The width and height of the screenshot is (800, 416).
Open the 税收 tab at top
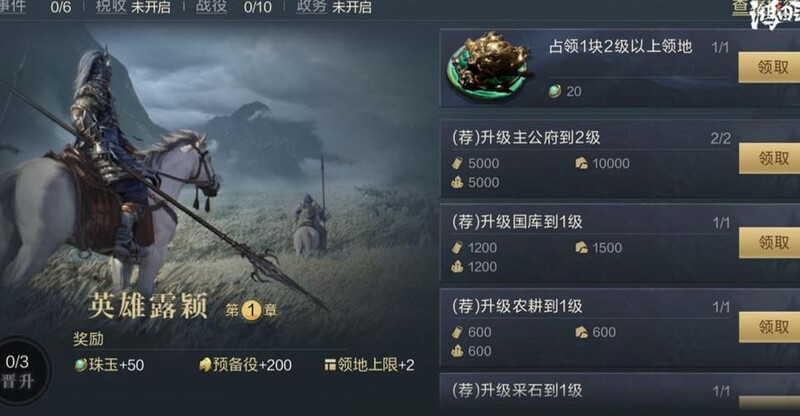[x=111, y=7]
